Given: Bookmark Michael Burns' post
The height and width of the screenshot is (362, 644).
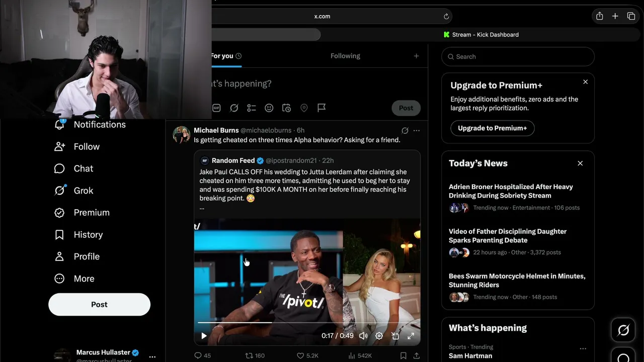Looking at the screenshot, I should 404,355.
